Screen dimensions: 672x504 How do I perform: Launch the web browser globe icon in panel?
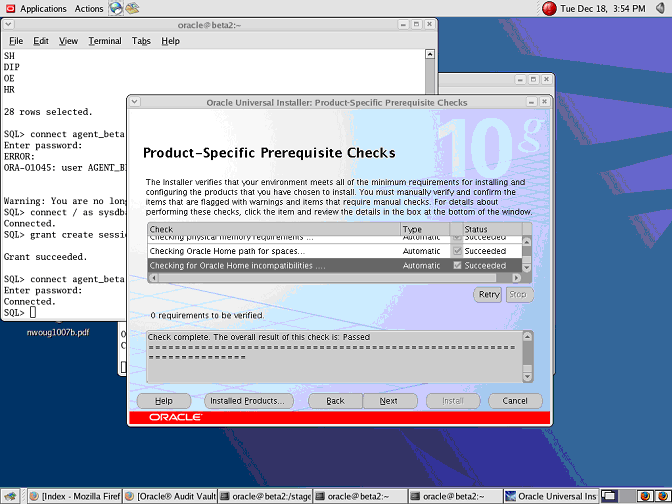pos(116,8)
